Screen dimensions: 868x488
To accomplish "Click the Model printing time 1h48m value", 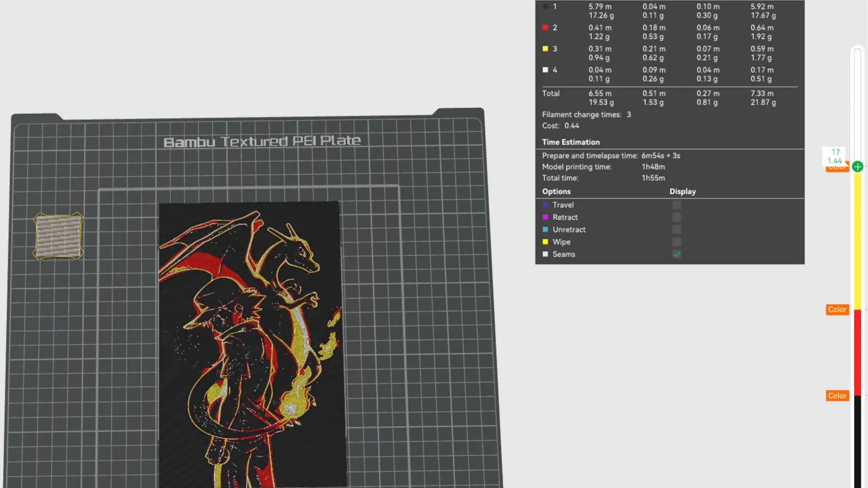I will click(x=653, y=167).
